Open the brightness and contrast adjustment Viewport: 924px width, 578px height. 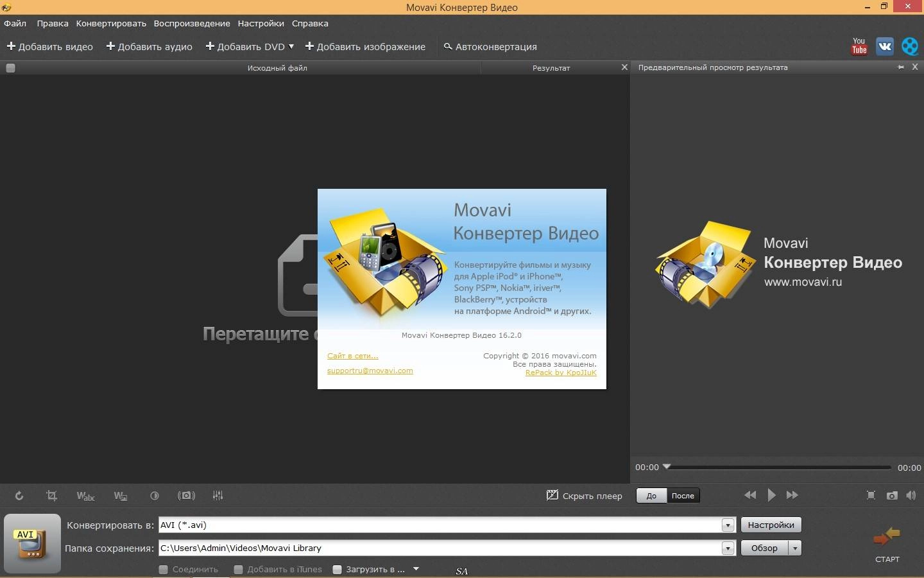coord(154,495)
